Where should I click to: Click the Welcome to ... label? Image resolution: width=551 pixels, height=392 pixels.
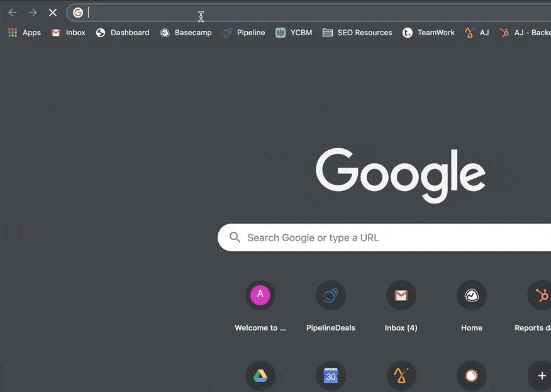[x=260, y=328]
